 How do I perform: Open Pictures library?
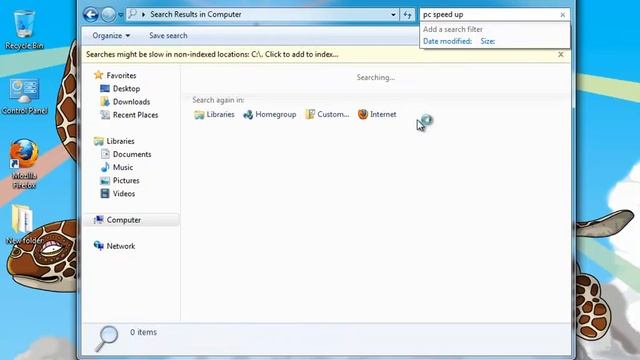pyautogui.click(x=126, y=180)
